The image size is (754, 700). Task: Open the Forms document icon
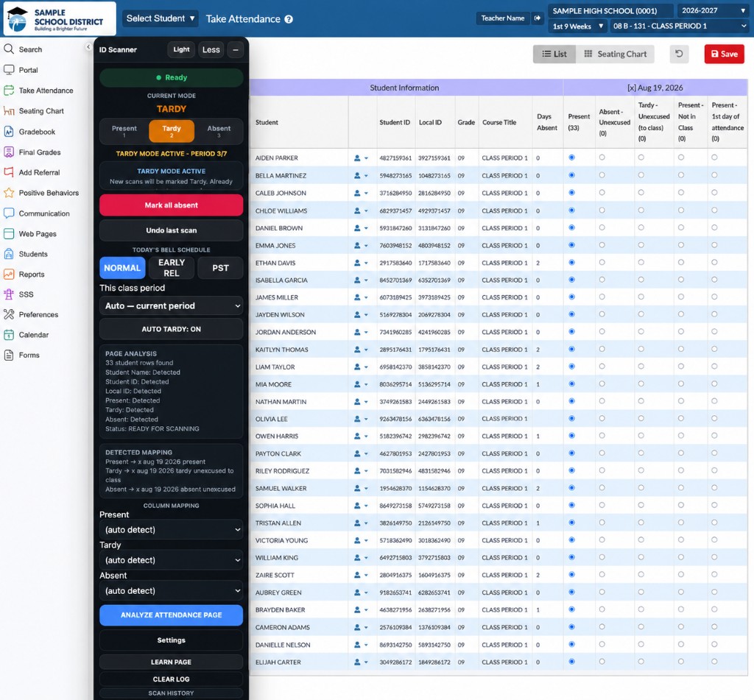point(9,355)
